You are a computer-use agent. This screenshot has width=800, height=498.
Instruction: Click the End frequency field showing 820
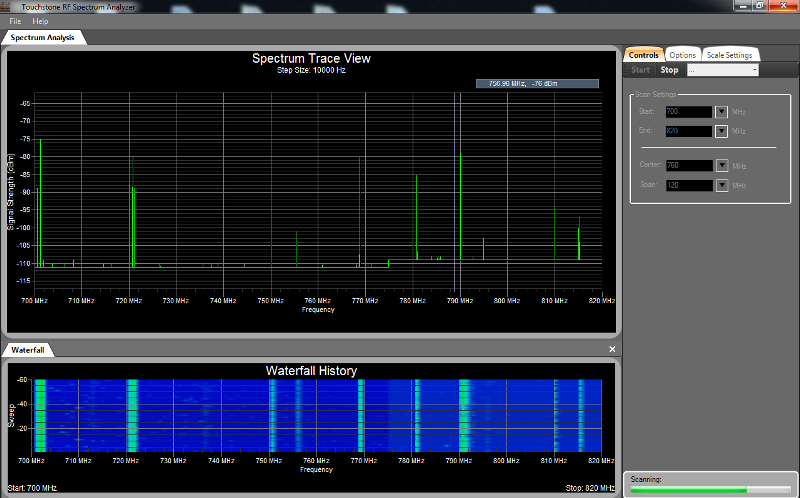point(689,131)
